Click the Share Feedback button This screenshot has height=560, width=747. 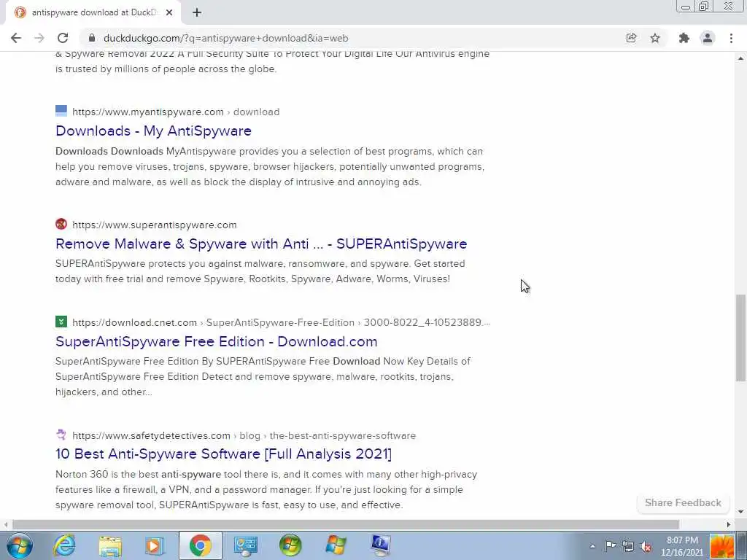click(683, 503)
